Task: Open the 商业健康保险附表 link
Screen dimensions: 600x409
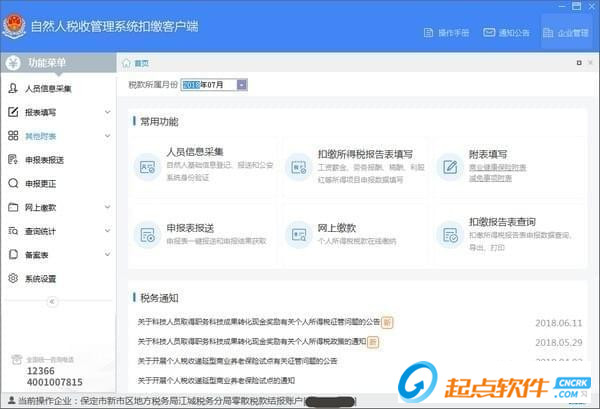Action: coord(498,168)
